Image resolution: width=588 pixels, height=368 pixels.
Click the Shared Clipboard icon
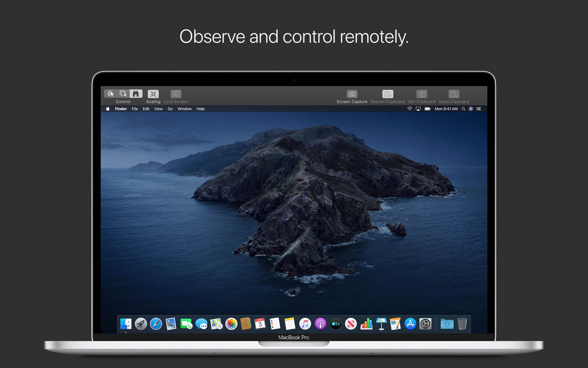click(x=387, y=94)
